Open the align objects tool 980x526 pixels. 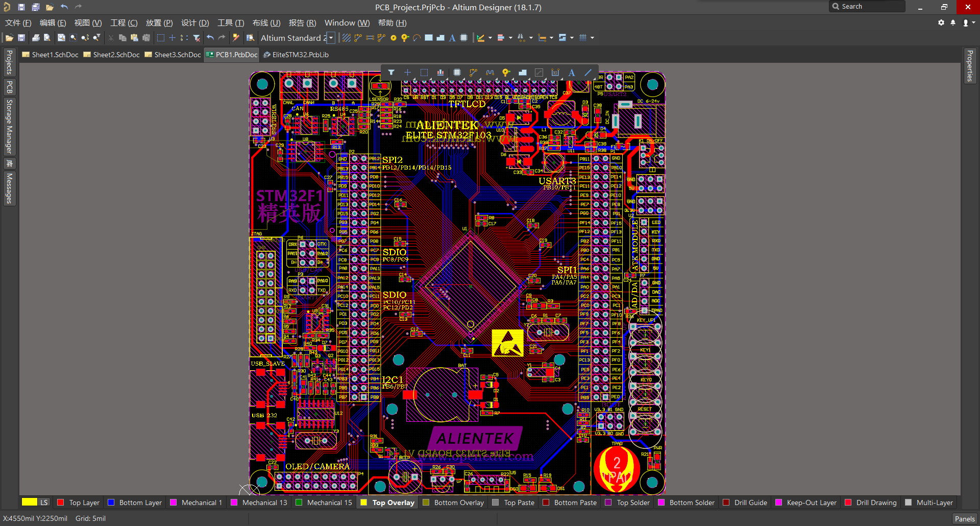[440, 73]
